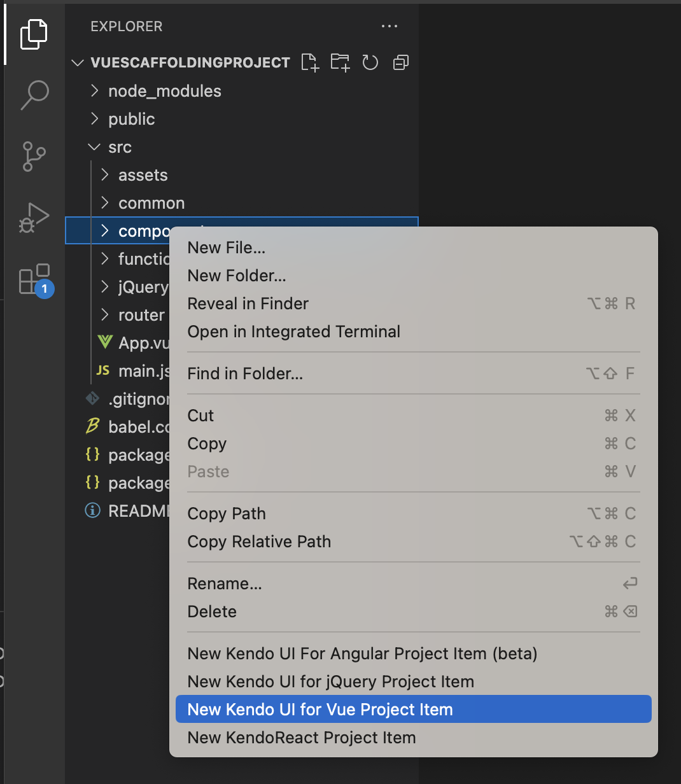Open the Run and Debug panel
The image size is (681, 784).
point(34,218)
